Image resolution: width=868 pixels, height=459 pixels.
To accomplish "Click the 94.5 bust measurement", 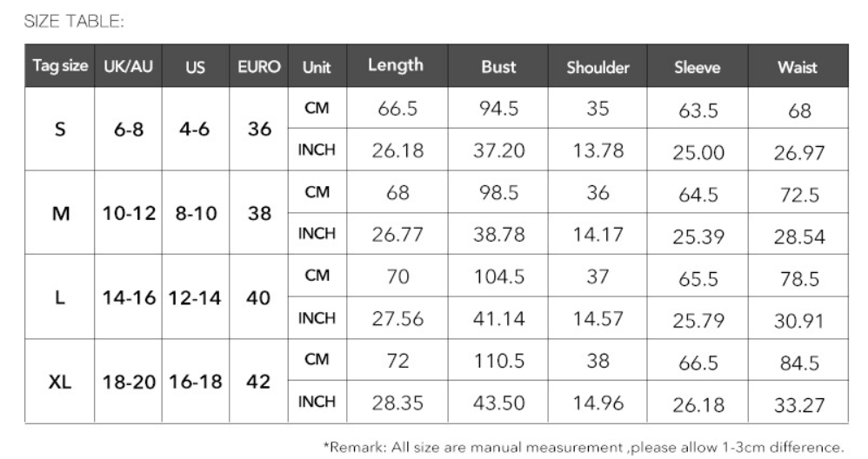I will point(498,109).
